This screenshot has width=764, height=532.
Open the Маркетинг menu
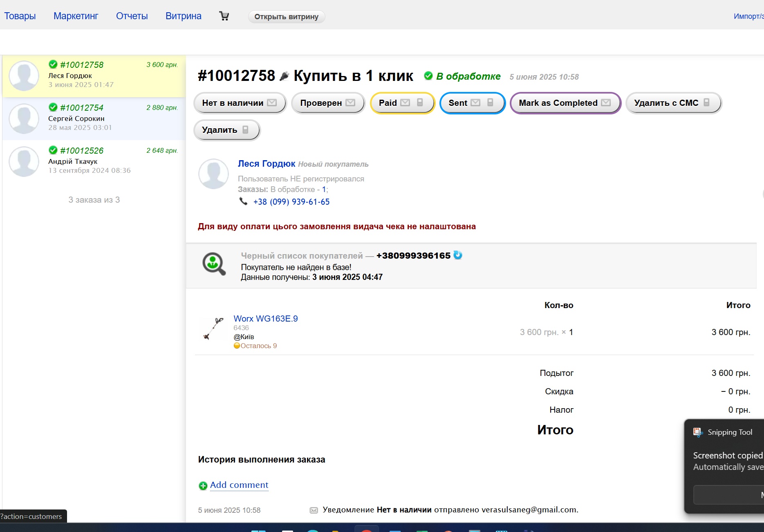coord(76,16)
